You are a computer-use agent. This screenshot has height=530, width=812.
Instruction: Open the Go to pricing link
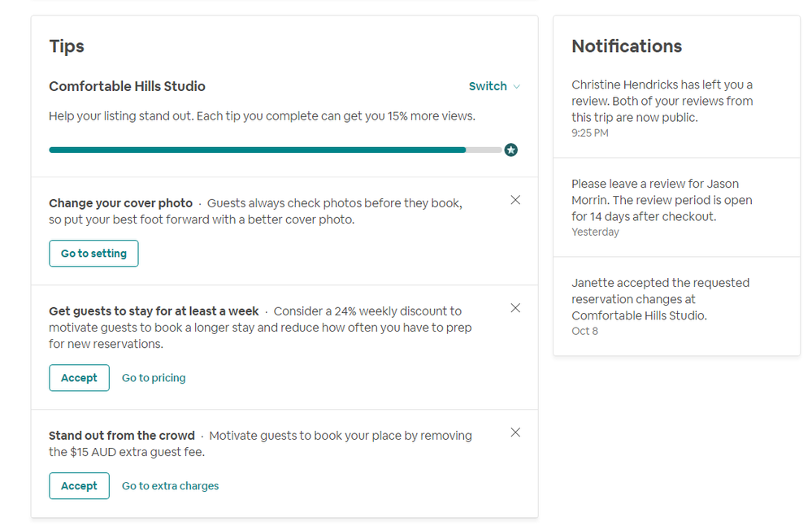coord(154,378)
